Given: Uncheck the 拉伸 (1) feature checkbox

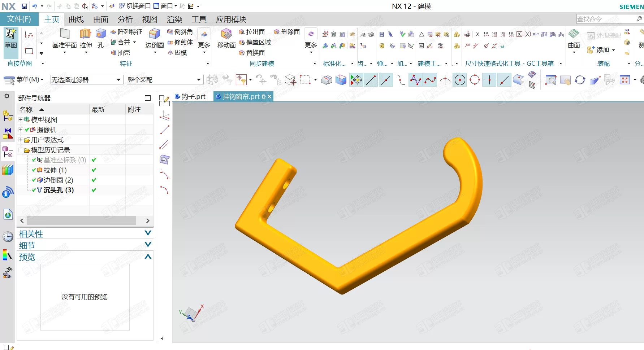Looking at the screenshot, I should click(34, 170).
